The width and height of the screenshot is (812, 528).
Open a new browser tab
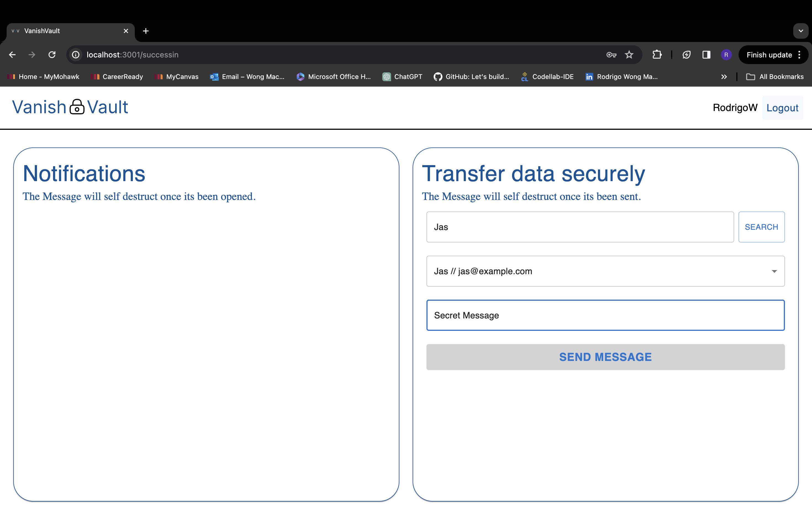point(146,31)
